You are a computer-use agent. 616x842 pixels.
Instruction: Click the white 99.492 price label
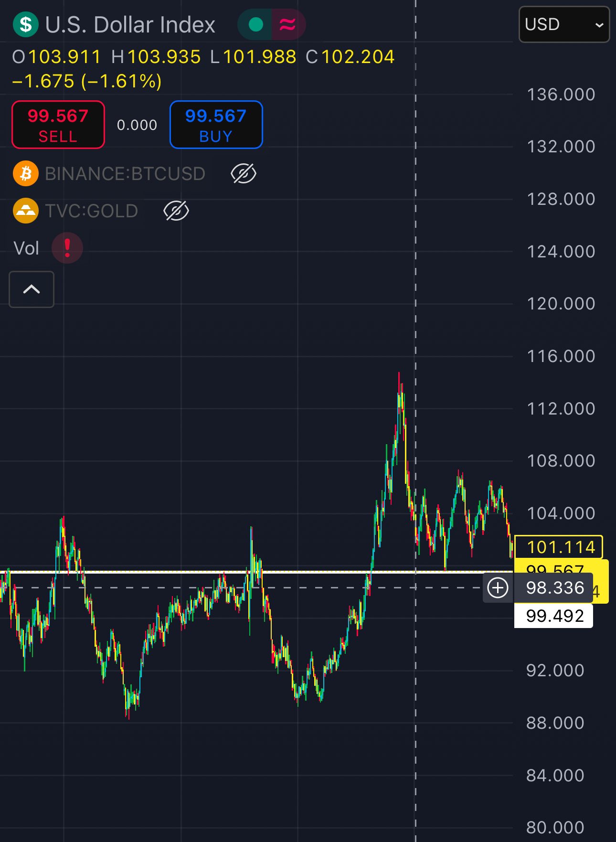[554, 616]
